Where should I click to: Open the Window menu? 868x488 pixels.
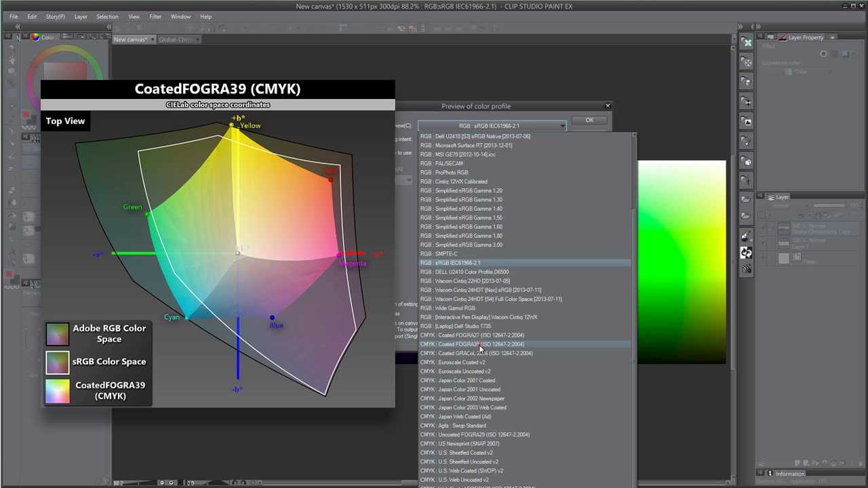click(180, 16)
